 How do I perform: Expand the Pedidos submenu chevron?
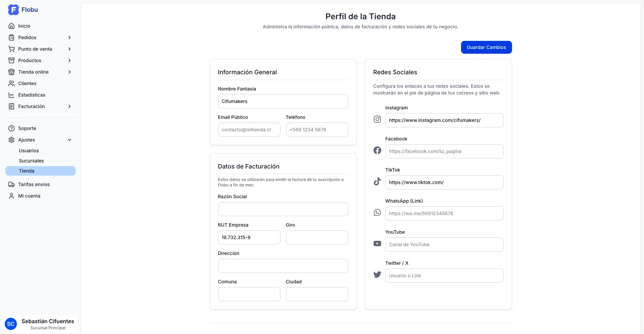(70, 37)
